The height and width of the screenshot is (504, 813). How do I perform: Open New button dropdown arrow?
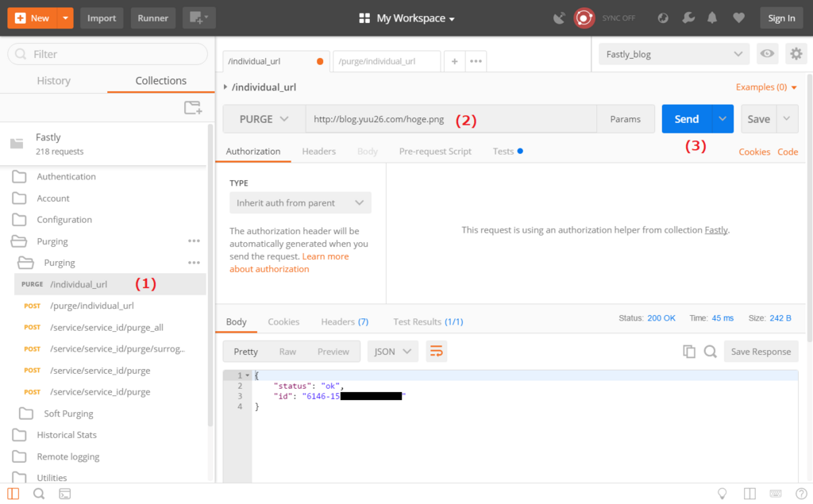tap(65, 18)
